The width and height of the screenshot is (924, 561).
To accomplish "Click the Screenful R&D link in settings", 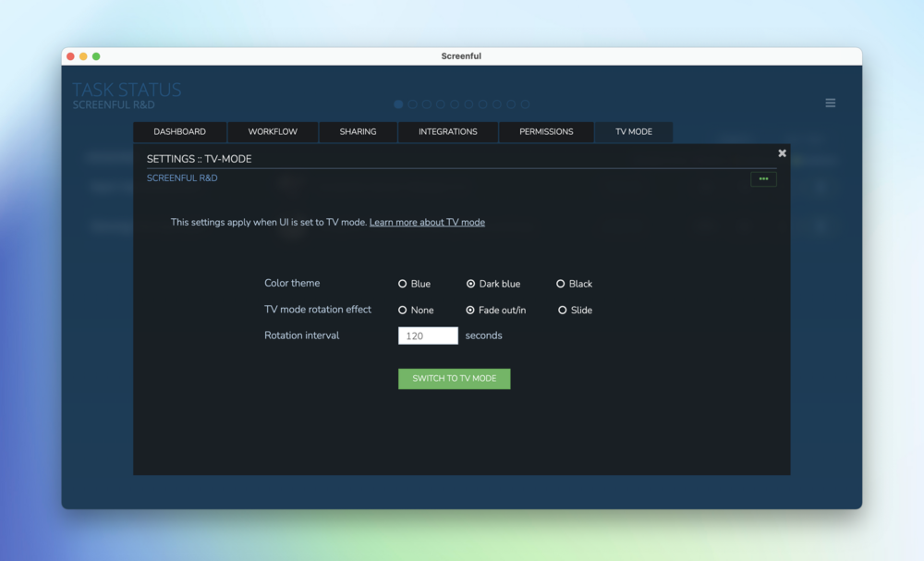I will (182, 178).
